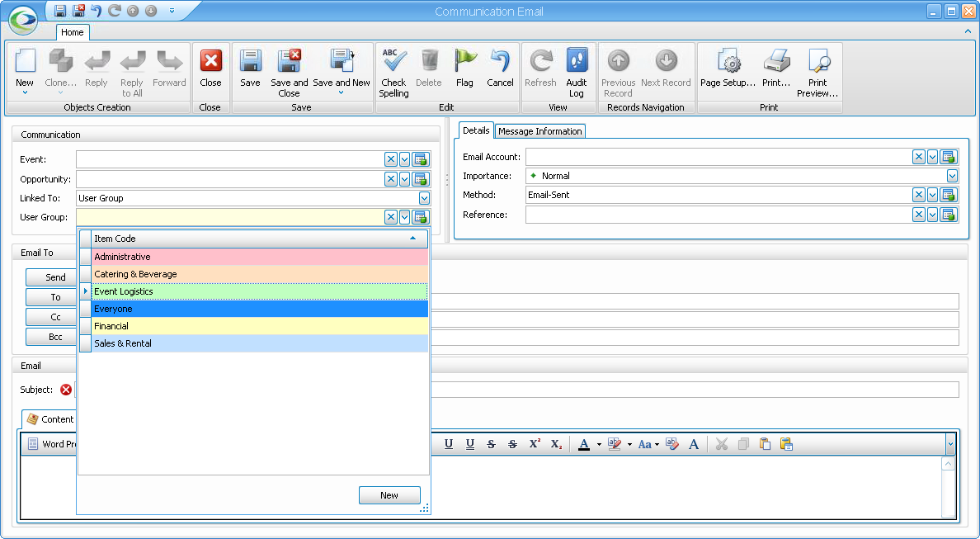This screenshot has height=539, width=980.
Task: Collapse the ribbon with chevron
Action: coord(968,31)
